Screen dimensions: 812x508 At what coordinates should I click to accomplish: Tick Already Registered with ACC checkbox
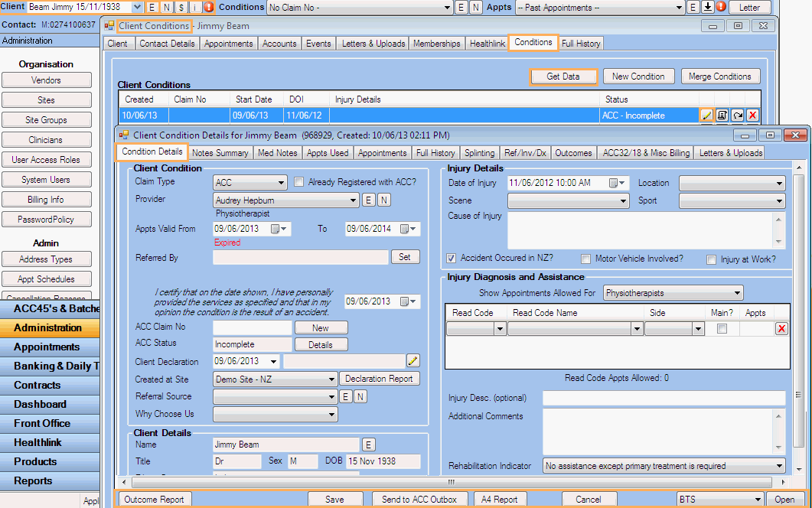300,182
